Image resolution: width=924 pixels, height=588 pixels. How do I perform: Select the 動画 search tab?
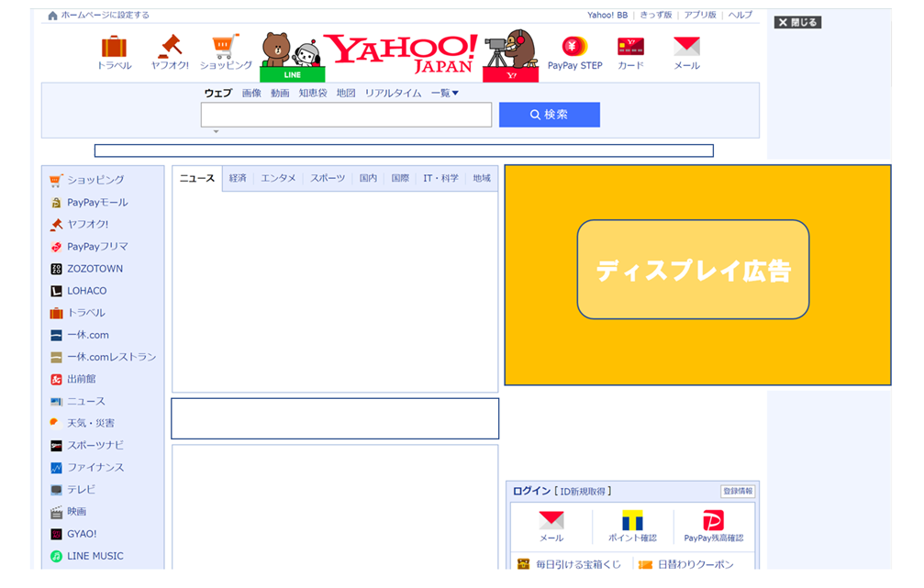280,93
